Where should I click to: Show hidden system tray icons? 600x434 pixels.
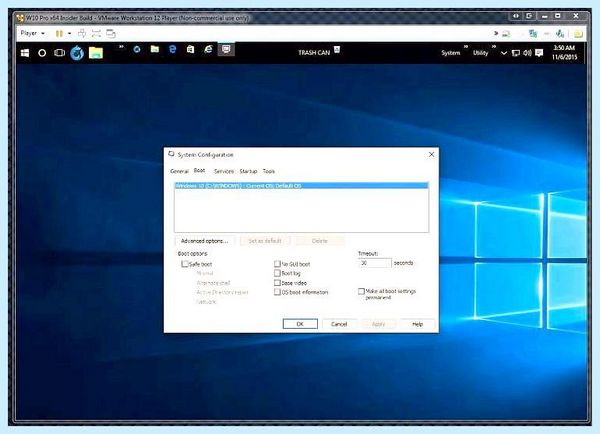tap(504, 53)
